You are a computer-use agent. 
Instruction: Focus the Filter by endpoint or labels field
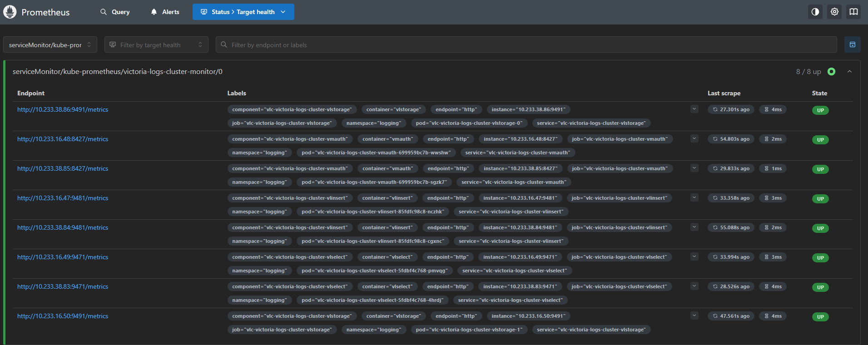click(x=527, y=45)
